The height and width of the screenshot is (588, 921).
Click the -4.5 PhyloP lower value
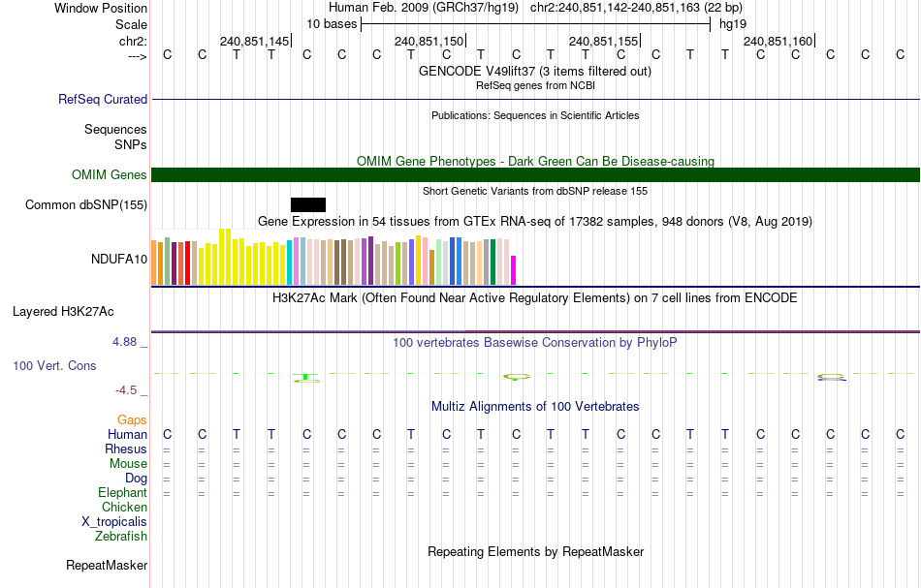point(126,390)
